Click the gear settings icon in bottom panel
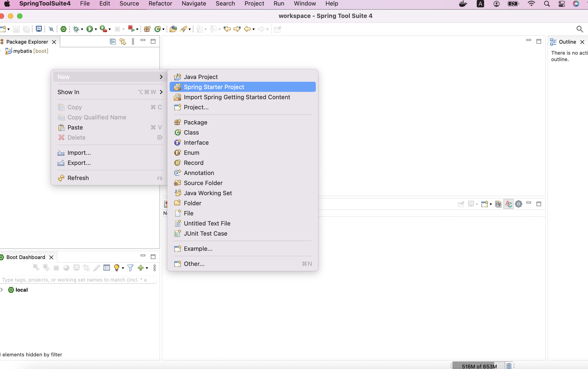588x369 pixels. (x=518, y=204)
